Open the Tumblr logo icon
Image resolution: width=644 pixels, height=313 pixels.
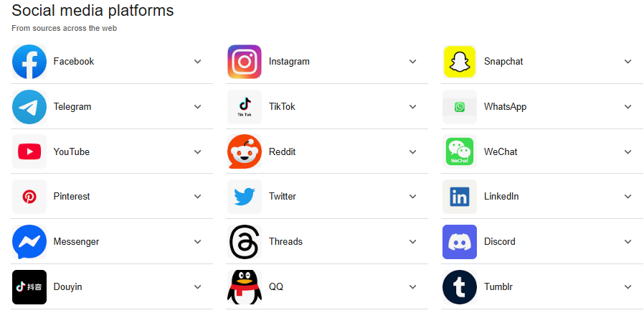tap(460, 287)
